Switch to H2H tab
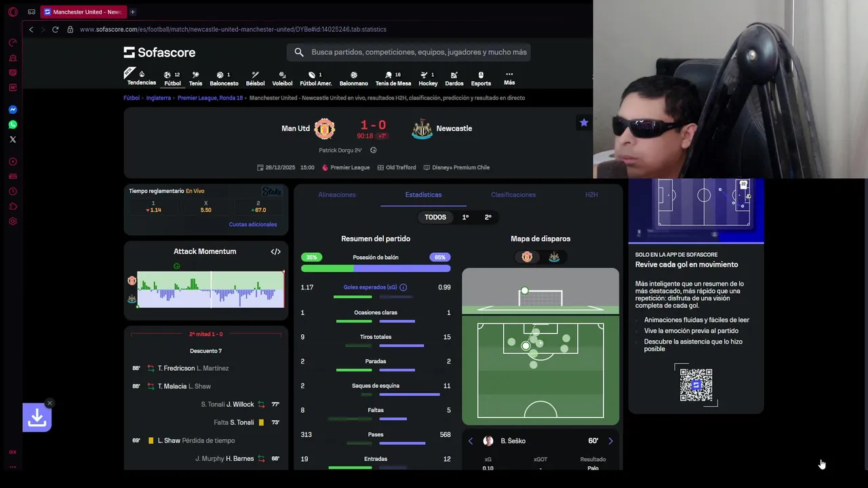 (x=591, y=195)
